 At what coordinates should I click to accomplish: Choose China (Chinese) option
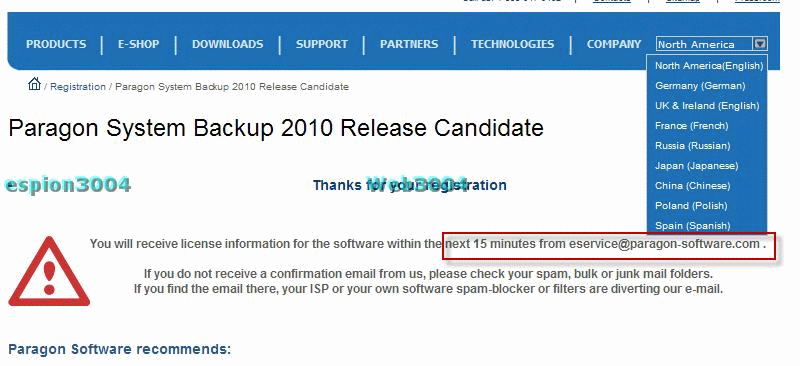[x=692, y=185]
